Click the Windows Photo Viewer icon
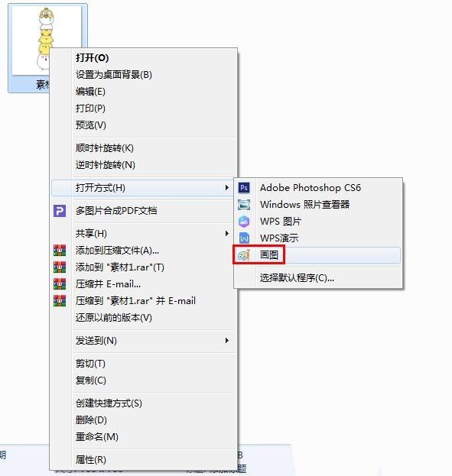Viewport: 452px width, 476px height. click(244, 205)
